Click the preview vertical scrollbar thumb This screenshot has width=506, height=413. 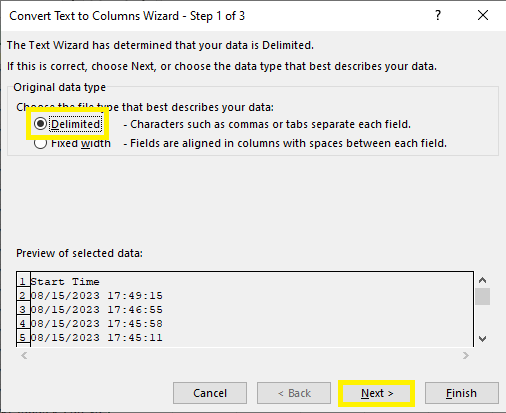[x=482, y=297]
